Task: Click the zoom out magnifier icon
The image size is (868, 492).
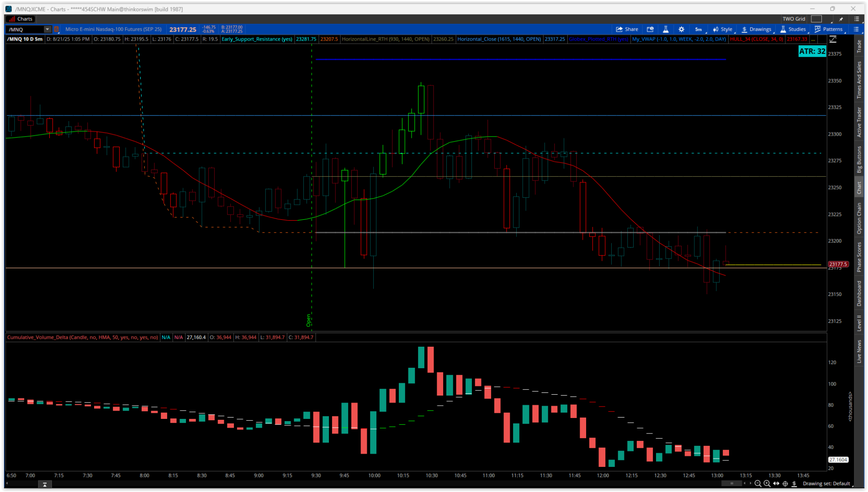Action: tap(758, 483)
